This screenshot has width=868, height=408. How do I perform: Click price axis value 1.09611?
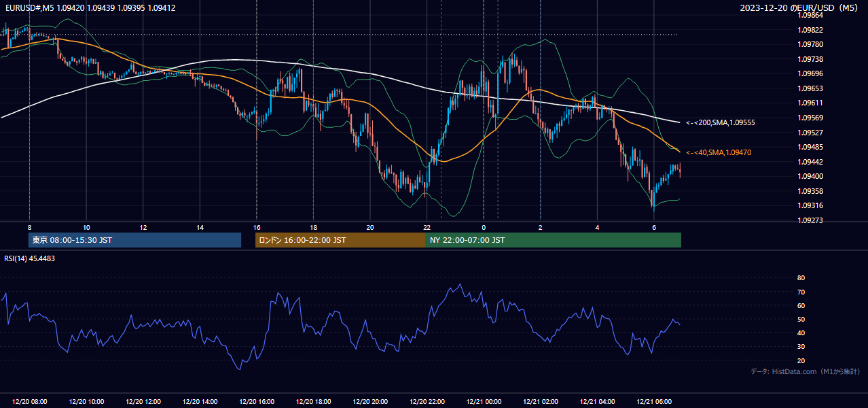810,103
